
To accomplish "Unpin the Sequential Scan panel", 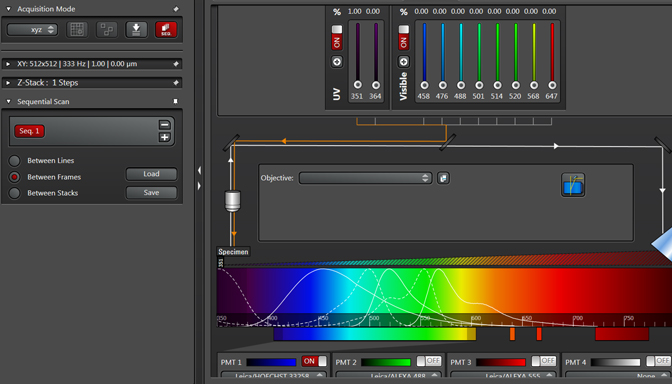I will click(175, 101).
